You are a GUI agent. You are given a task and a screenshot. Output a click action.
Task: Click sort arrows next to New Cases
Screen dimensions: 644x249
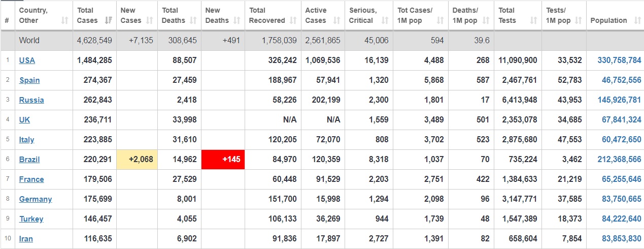coord(149,20)
